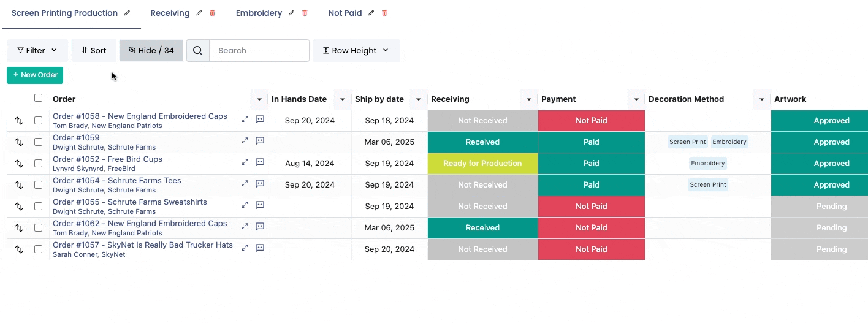The width and height of the screenshot is (868, 323).
Task: Open Ship by date column dropdown arrow
Action: click(x=419, y=99)
